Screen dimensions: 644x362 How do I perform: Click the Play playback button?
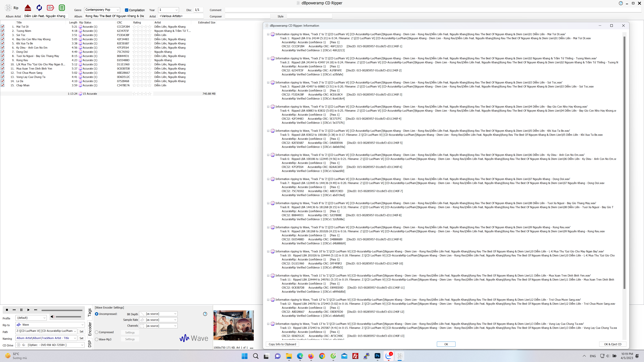point(29,310)
